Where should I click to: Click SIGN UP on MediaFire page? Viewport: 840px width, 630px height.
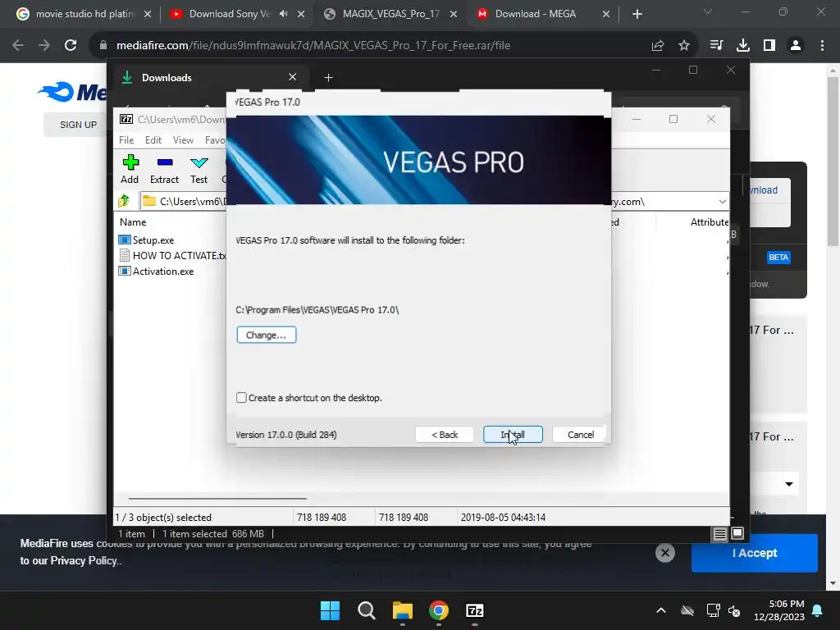point(78,125)
